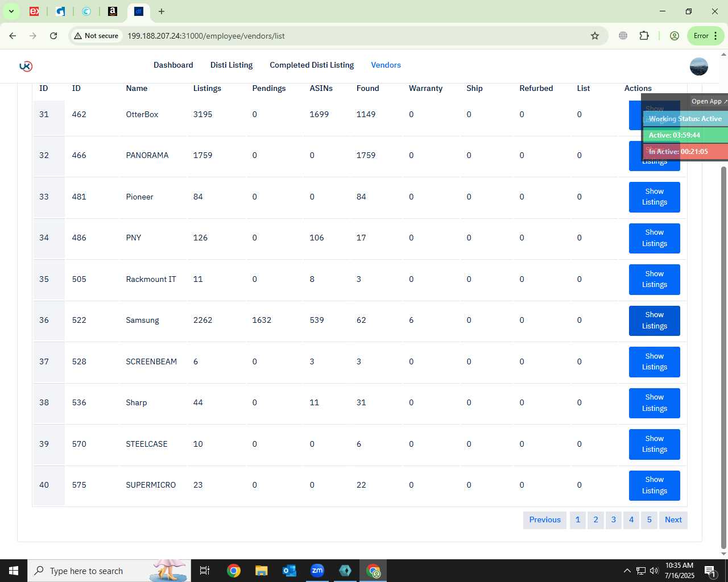
Task: Click Show Listings for SCREENBEAM
Action: coord(655,361)
